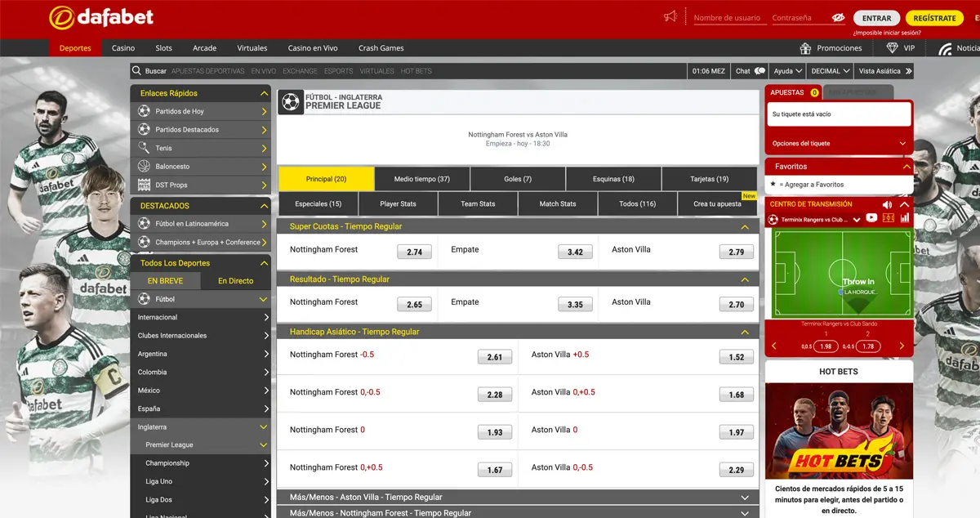Click ¿Imposible iniciar sesión? link
The width and height of the screenshot is (980, 518).
pyautogui.click(x=887, y=33)
